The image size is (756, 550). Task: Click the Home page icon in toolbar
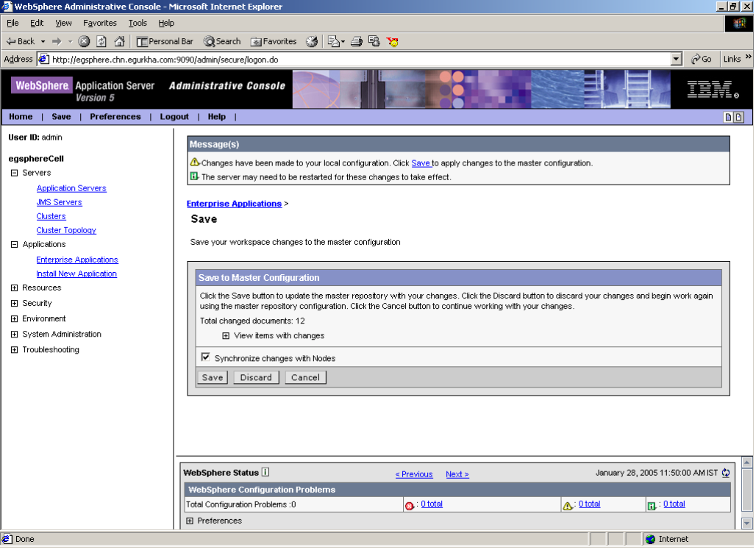(x=119, y=41)
